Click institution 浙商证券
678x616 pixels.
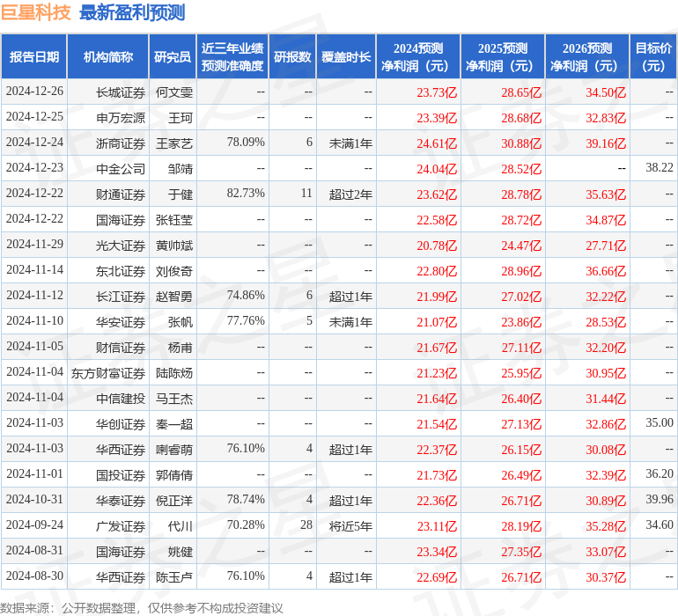(121, 143)
